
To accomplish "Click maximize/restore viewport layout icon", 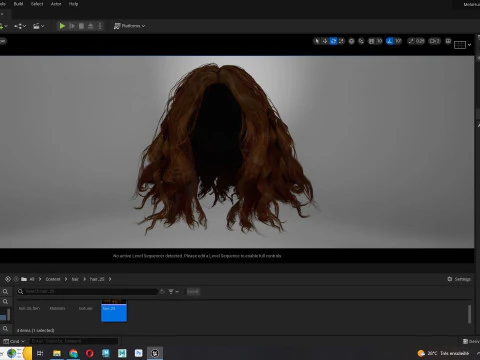I will pos(448,41).
